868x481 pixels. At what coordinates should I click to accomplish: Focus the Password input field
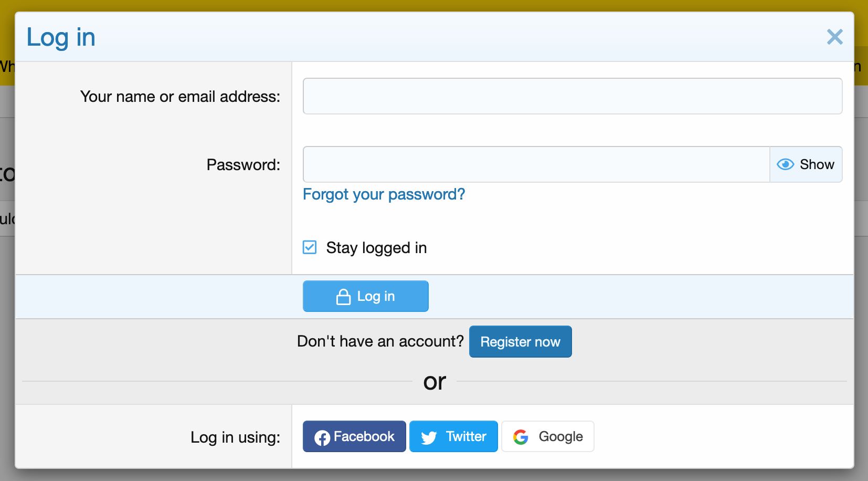[x=536, y=164]
